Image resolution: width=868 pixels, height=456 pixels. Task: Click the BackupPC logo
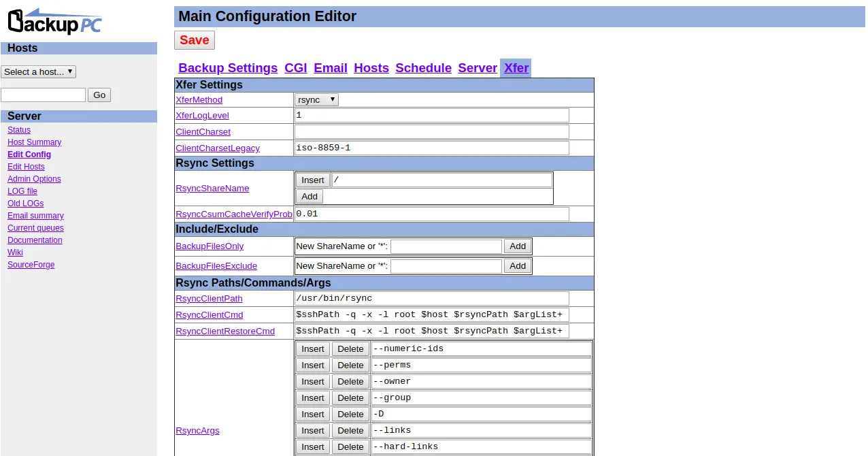click(x=55, y=21)
